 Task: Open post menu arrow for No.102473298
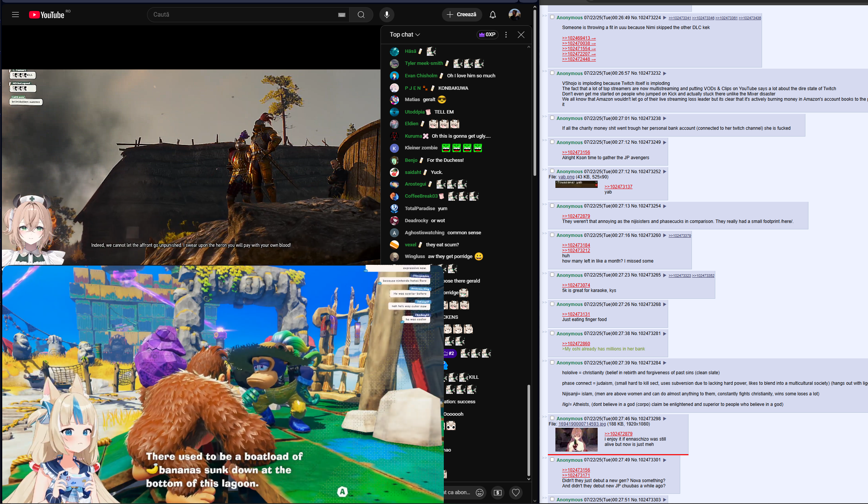coord(665,419)
